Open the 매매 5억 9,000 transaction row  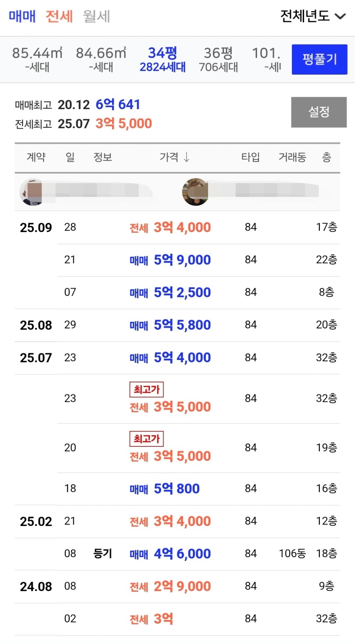pyautogui.click(x=170, y=260)
